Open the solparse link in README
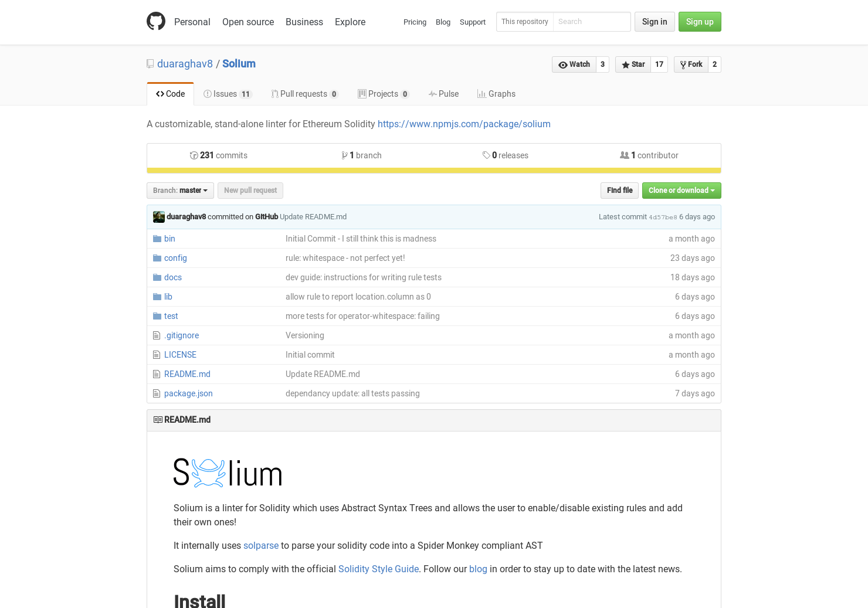The width and height of the screenshot is (868, 608). 260,545
